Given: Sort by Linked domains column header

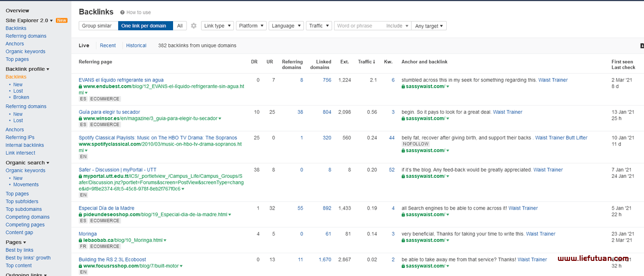Looking at the screenshot, I should [320, 64].
